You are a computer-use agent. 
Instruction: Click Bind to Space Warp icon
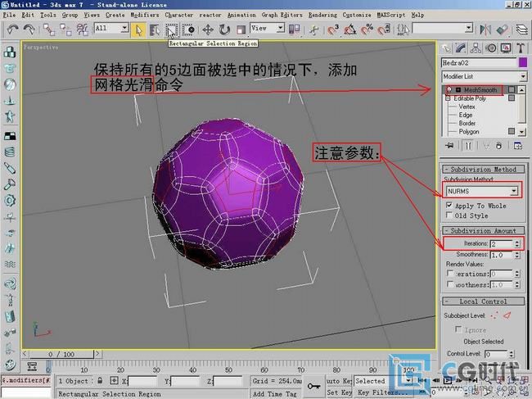tap(83, 29)
